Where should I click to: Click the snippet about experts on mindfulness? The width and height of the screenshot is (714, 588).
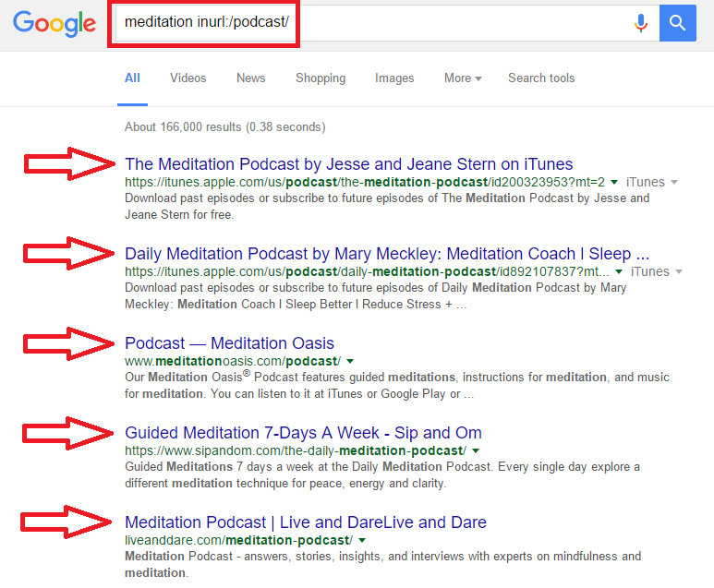[x=383, y=564]
